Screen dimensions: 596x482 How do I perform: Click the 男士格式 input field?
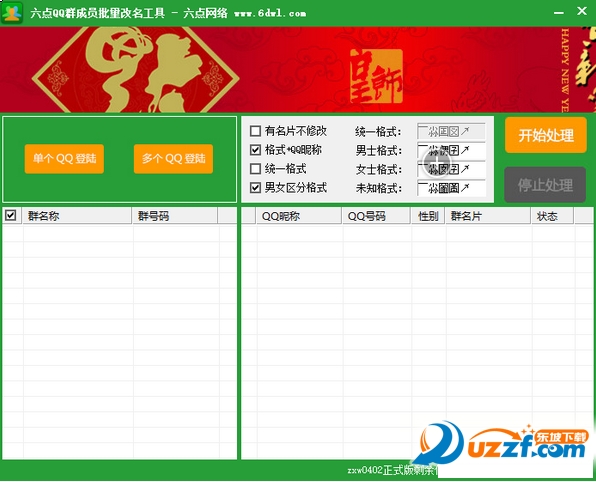pyautogui.click(x=451, y=151)
